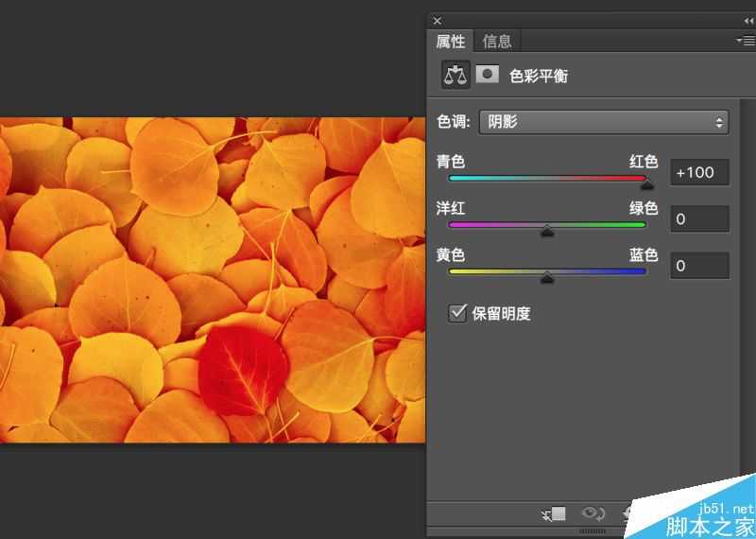Screen dimensions: 756x539
Task: Click the red leaf in the image
Action: pos(242,369)
